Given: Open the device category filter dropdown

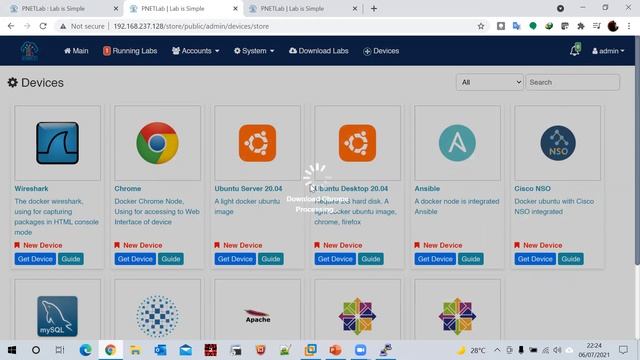Looking at the screenshot, I should click(489, 82).
